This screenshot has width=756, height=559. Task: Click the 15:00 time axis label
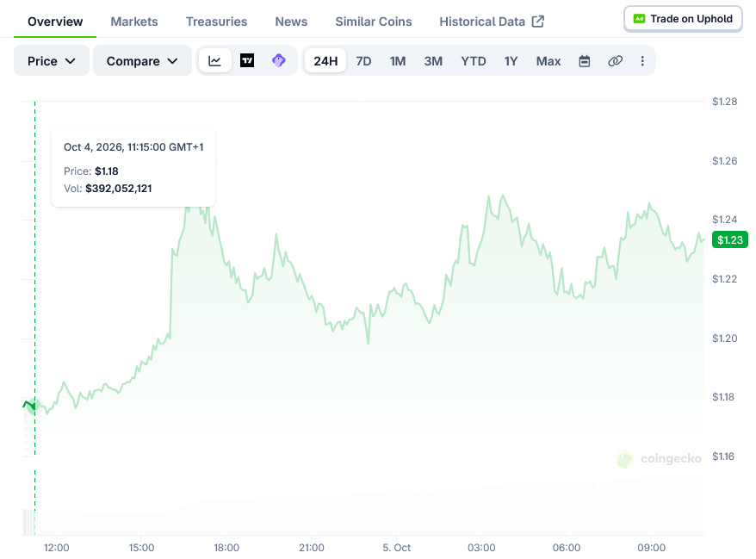(x=141, y=548)
